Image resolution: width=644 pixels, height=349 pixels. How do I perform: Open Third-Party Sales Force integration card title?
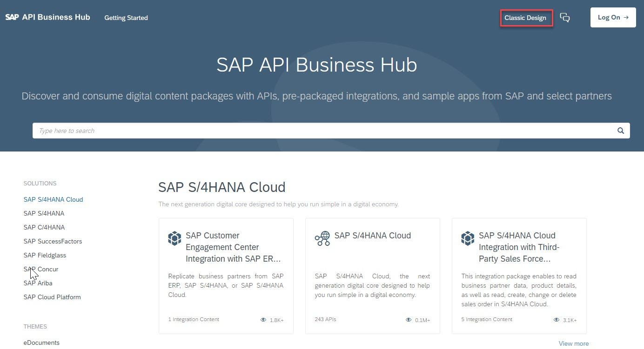coord(519,247)
